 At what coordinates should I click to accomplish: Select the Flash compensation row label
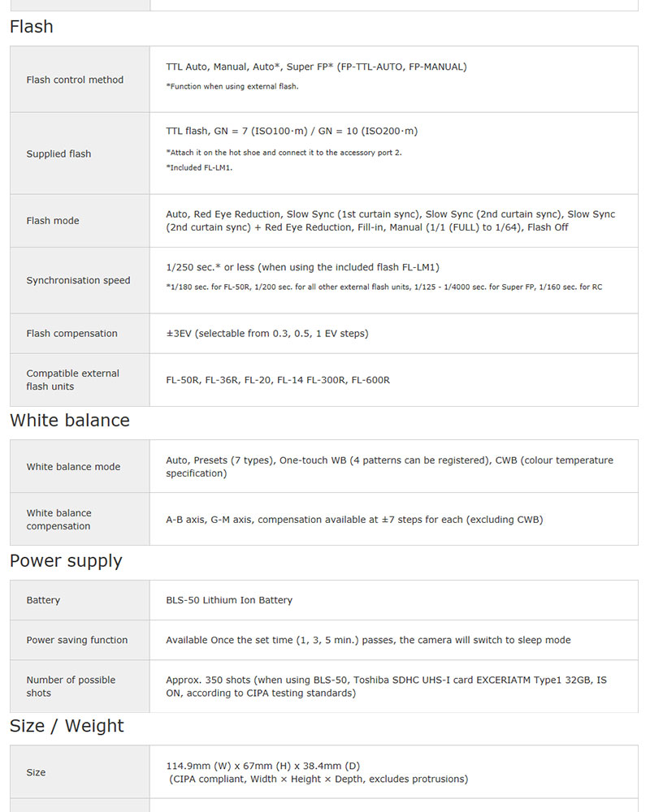(x=71, y=333)
